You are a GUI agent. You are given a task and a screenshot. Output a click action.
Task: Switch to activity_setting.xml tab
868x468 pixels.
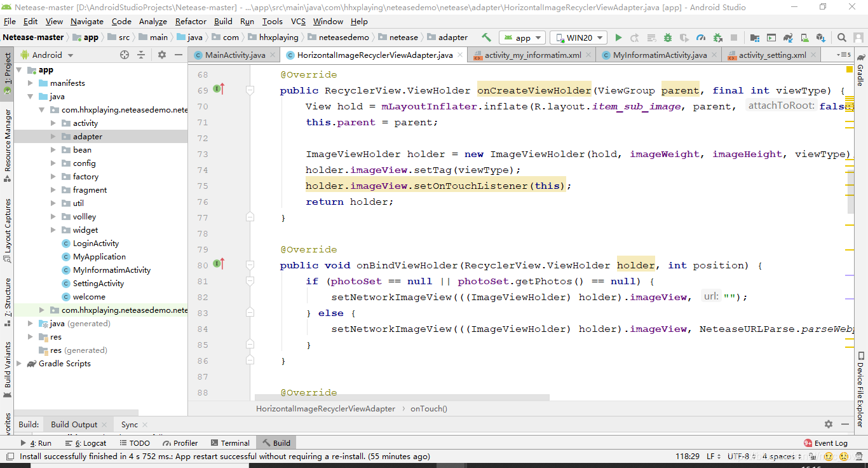pyautogui.click(x=772, y=55)
